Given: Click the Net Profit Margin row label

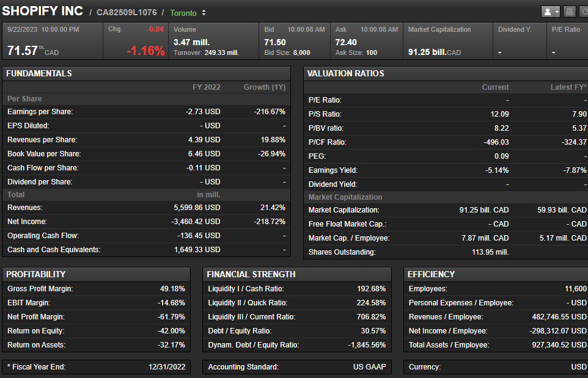Looking at the screenshot, I should pos(36,317).
